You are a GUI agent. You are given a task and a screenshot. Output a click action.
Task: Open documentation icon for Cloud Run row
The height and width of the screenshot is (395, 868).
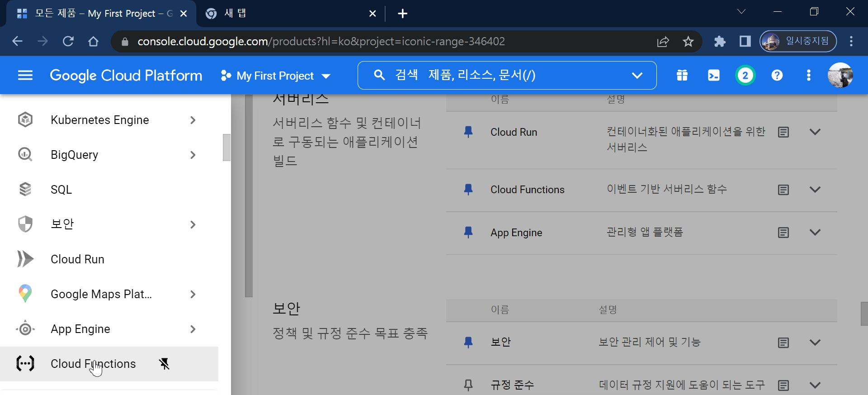click(783, 132)
